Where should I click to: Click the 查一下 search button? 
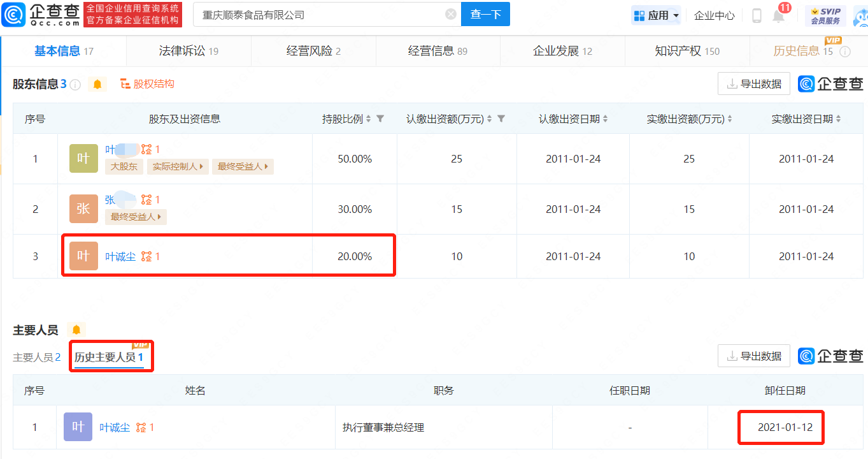pyautogui.click(x=486, y=14)
